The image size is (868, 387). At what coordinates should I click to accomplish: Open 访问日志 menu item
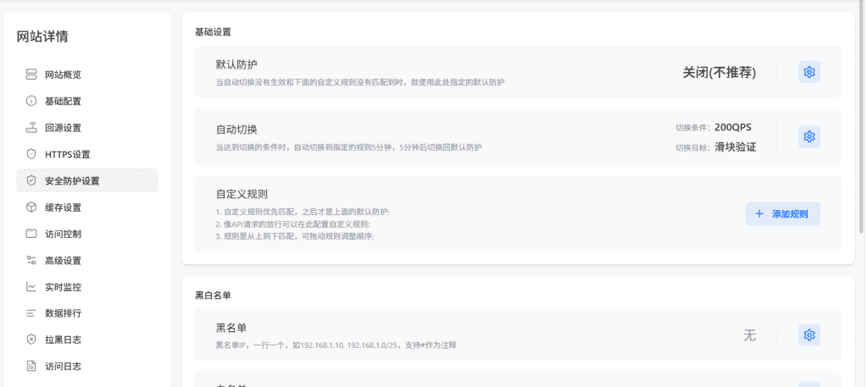tap(87, 366)
